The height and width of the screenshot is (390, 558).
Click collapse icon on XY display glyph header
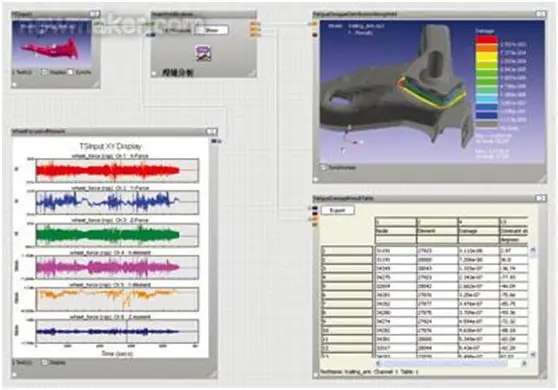pyautogui.click(x=212, y=132)
